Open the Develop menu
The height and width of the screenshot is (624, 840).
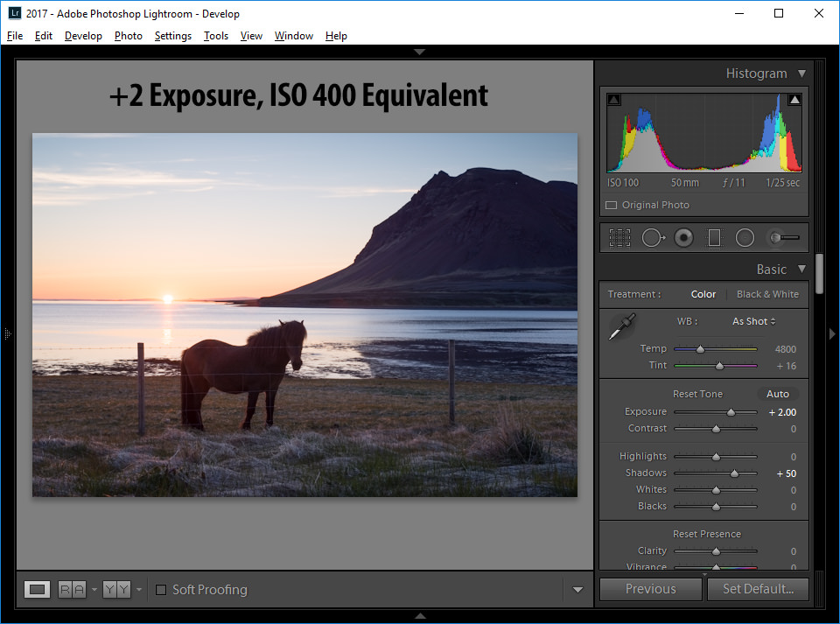[83, 35]
